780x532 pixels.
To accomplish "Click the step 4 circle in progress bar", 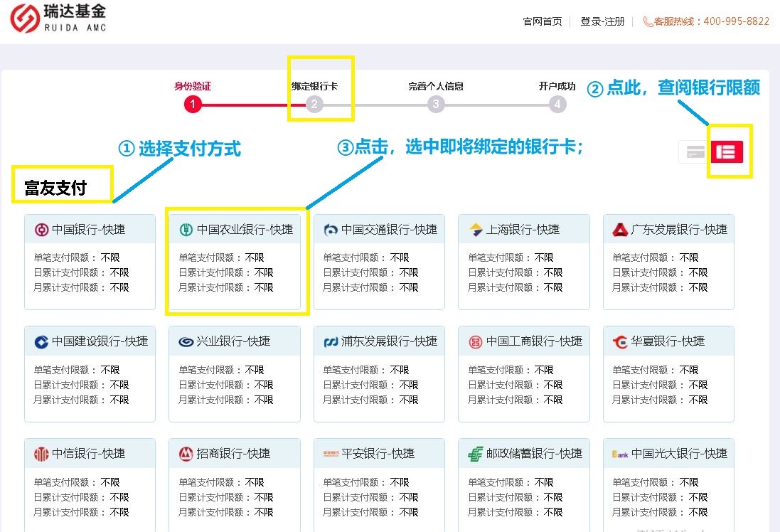I will (x=557, y=104).
